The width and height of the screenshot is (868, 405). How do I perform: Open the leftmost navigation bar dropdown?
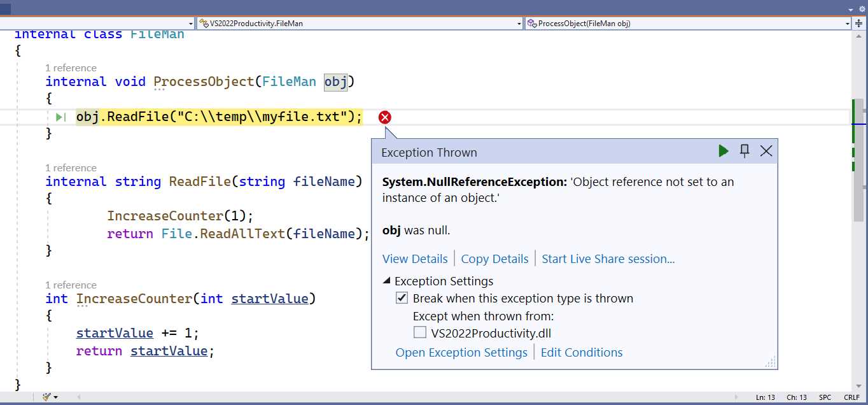191,23
